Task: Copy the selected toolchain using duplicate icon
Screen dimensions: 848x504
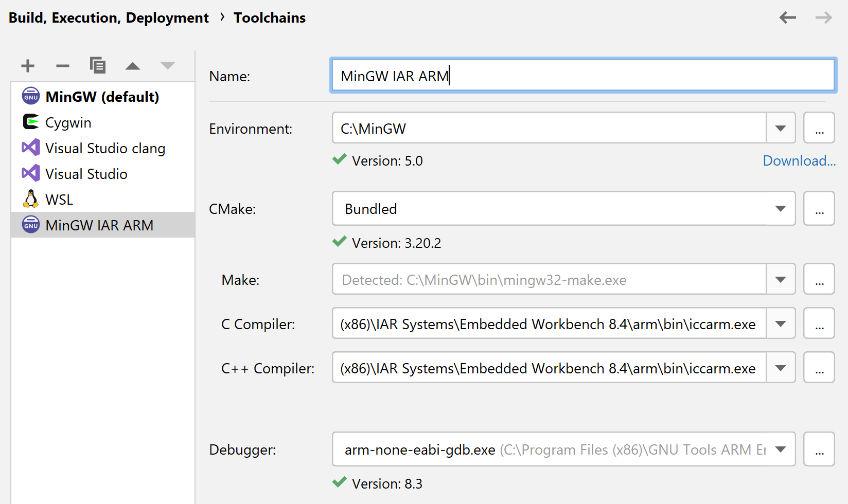Action: tap(97, 66)
